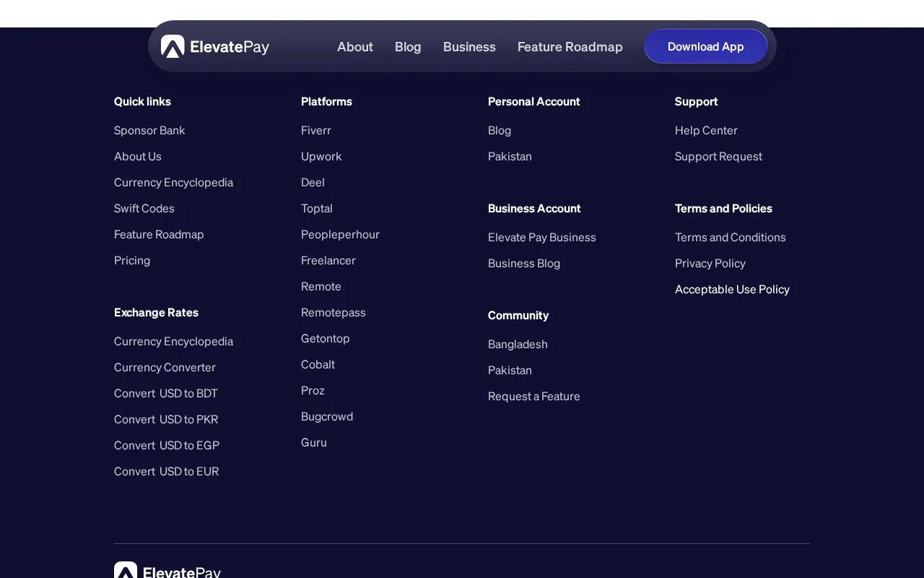Select Convert USD to PKR
The height and width of the screenshot is (578, 924).
tap(166, 419)
